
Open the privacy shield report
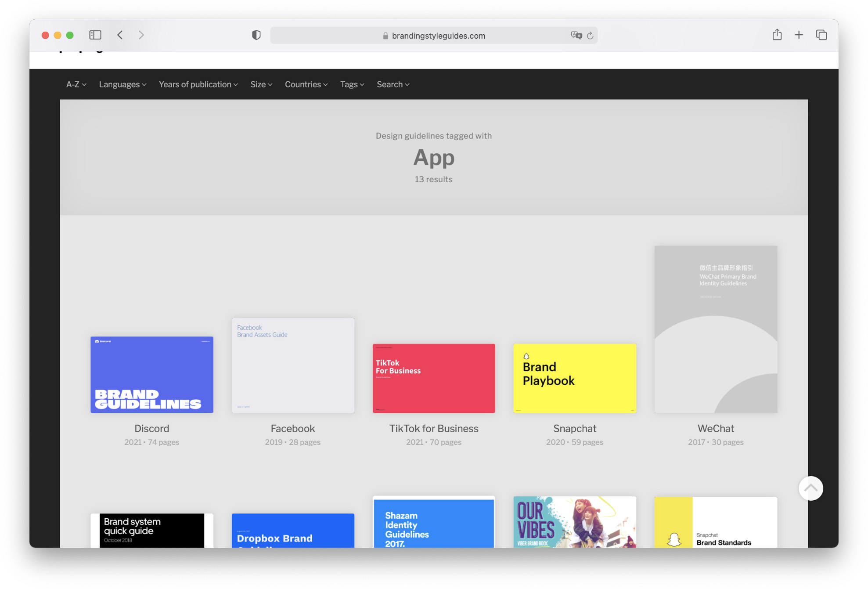coord(256,35)
